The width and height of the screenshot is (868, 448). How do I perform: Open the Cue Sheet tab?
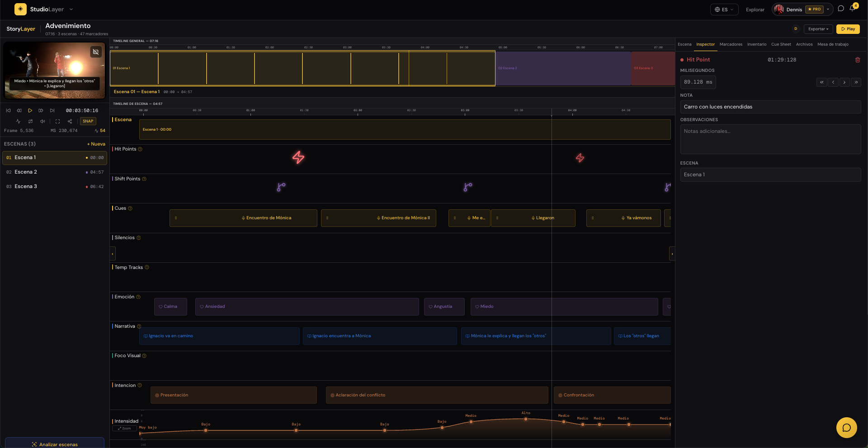[781, 44]
